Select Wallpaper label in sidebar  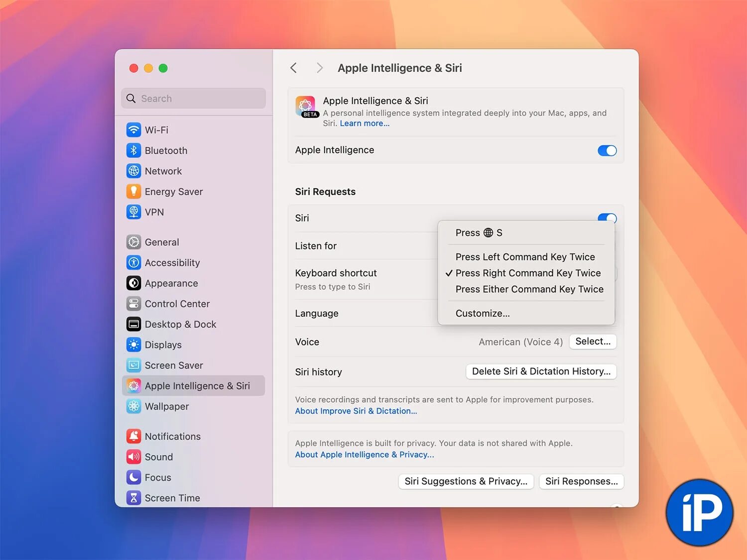167,407
